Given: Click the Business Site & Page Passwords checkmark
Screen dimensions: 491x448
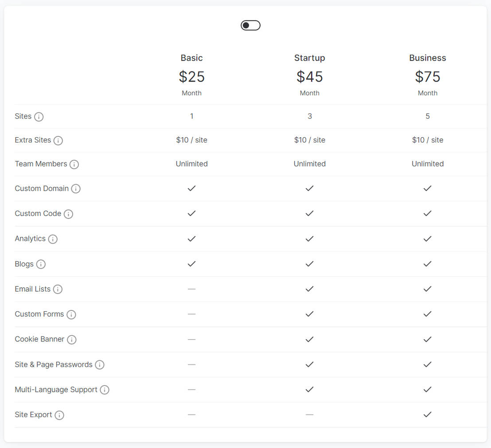Looking at the screenshot, I should pos(428,364).
